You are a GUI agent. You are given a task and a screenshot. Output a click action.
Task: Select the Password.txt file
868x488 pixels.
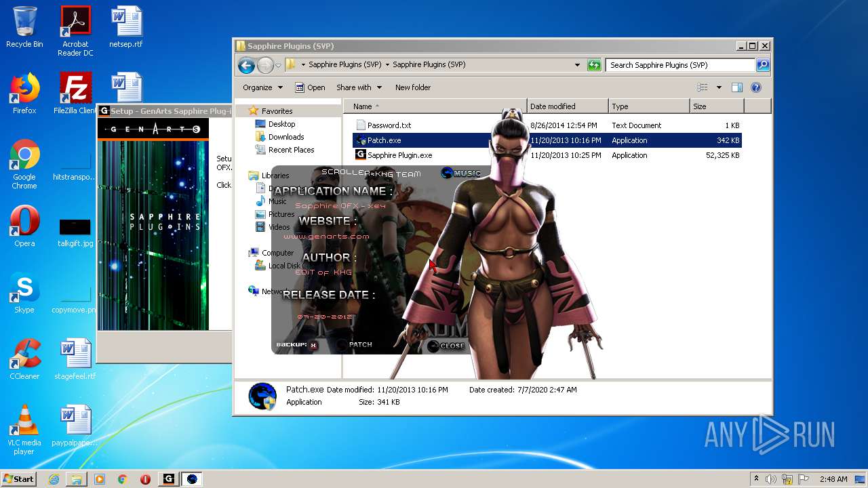coord(389,125)
